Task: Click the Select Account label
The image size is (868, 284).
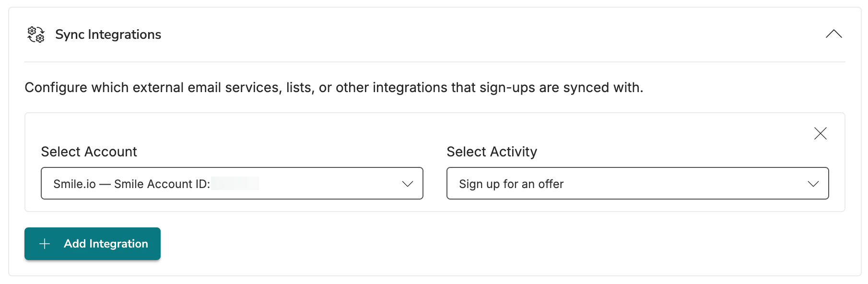Action: (x=89, y=152)
